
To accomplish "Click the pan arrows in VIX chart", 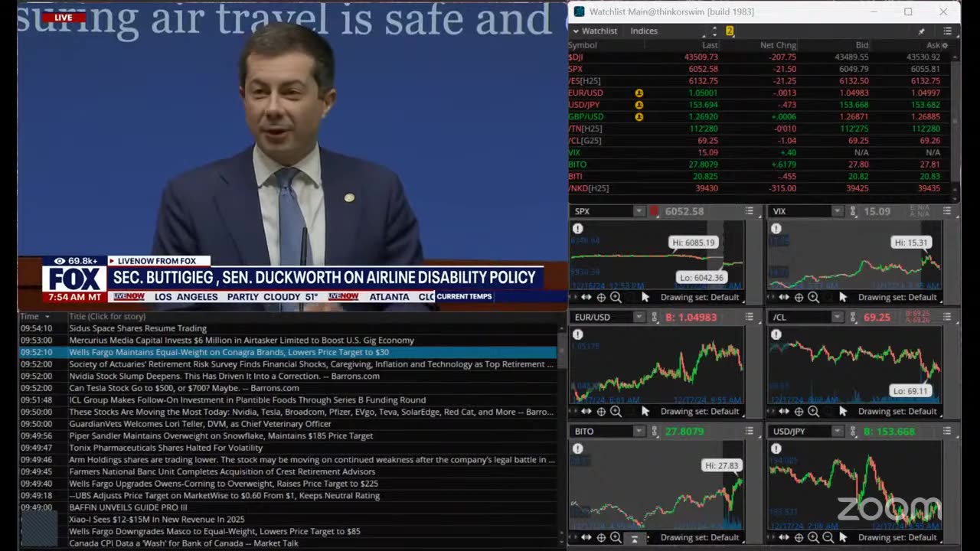I will coord(784,297).
